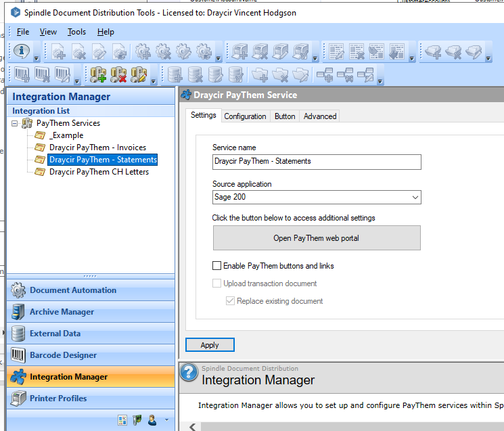This screenshot has width=504, height=431.
Task: Click the grid layout icon in navigation footer
Action: [122, 419]
